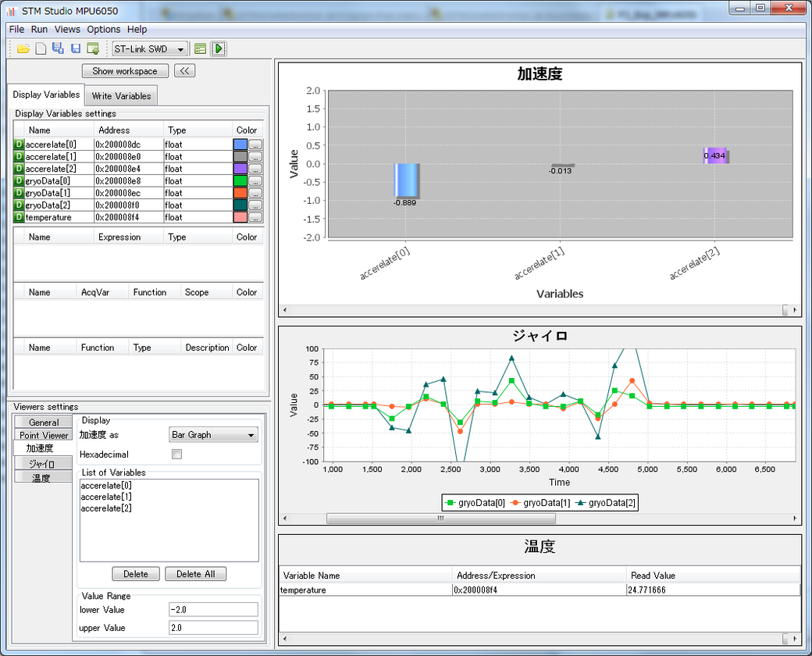Image resolution: width=812 pixels, height=656 pixels.
Task: Click the open folder icon in toolbar
Action: point(23,48)
